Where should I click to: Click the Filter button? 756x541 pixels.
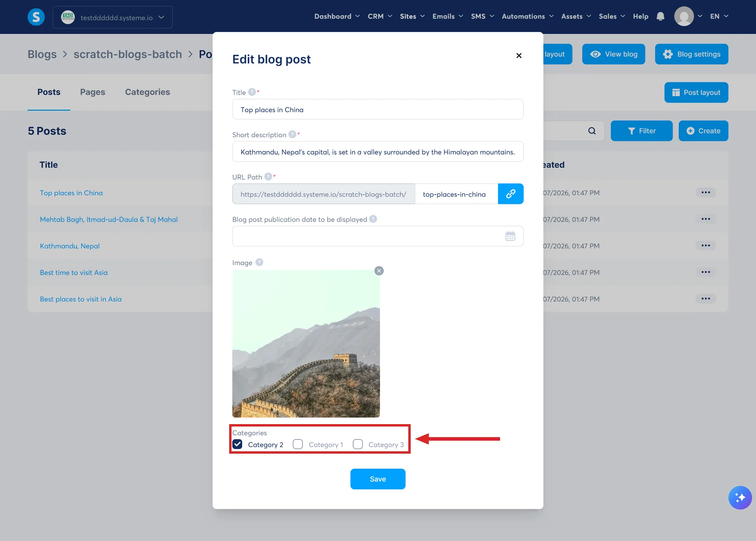coord(641,131)
